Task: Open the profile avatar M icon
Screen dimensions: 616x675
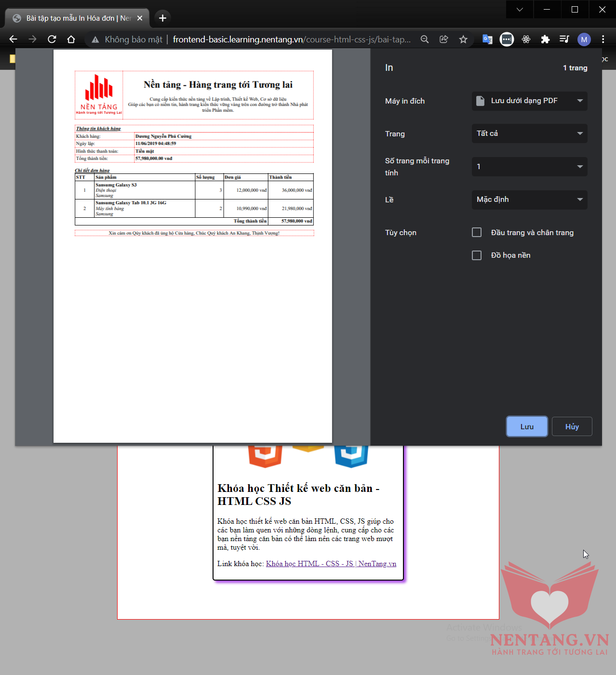Action: coord(584,40)
